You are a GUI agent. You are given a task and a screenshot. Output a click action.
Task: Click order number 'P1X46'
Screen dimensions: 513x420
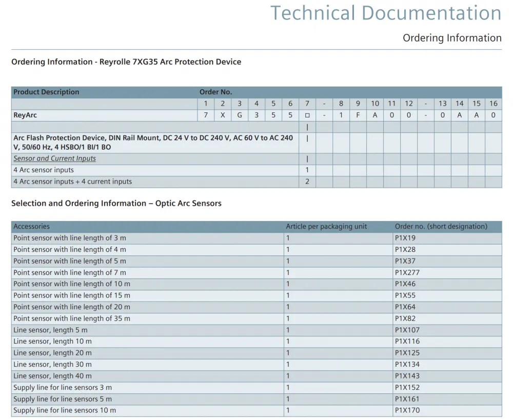(405, 284)
